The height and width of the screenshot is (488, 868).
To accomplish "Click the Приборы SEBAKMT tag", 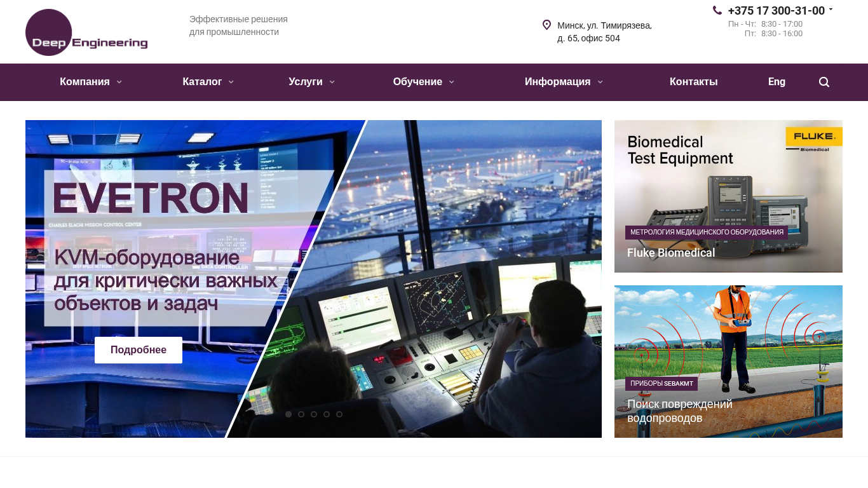I will 661,384.
